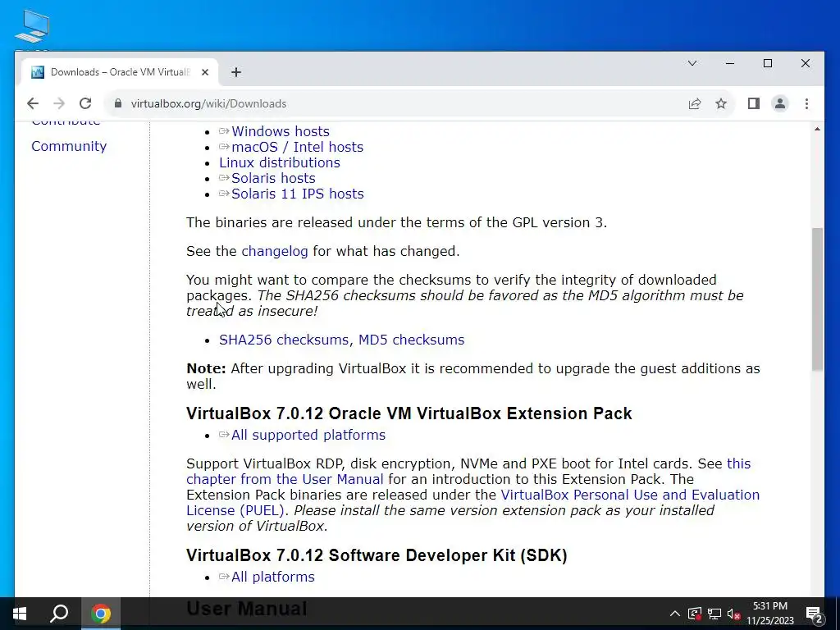Show hidden system tray icons
This screenshot has width=840, height=630.
click(x=674, y=614)
